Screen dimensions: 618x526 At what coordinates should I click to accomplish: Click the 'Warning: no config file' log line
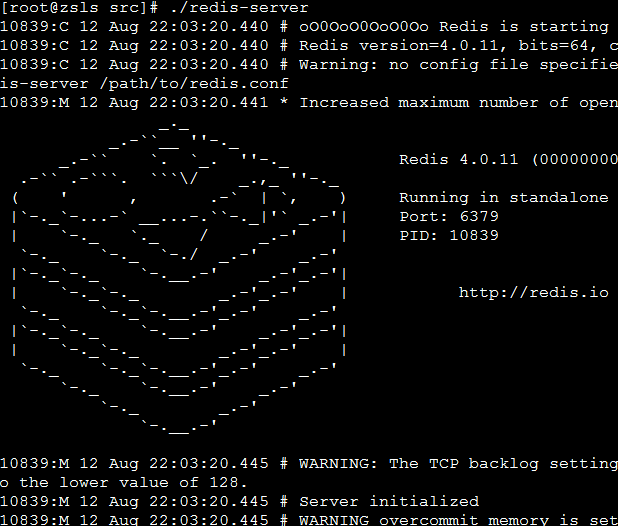click(309, 65)
